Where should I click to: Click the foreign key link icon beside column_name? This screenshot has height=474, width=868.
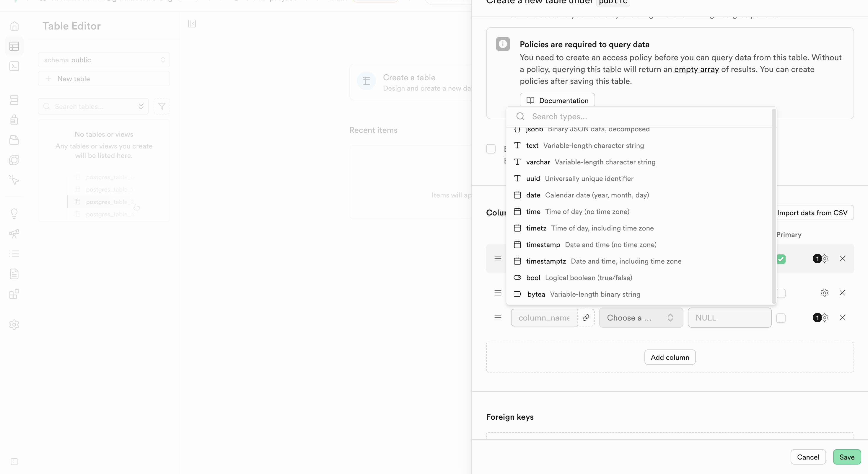586,318
